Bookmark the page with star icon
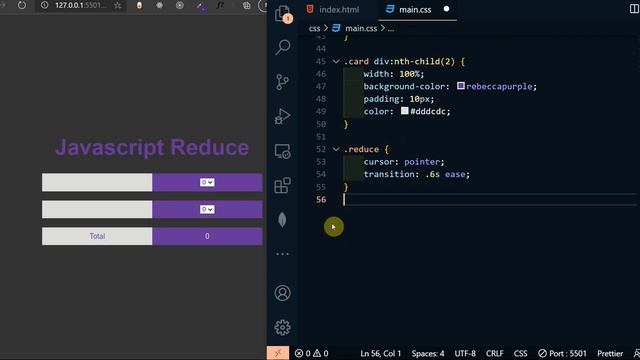This screenshot has width=640, height=360. click(118, 5)
